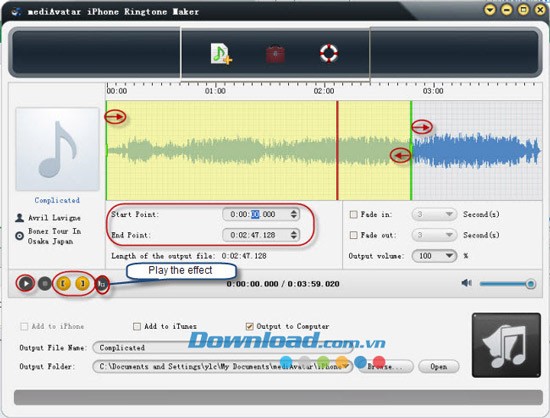Check the Add to iTunes option

[x=137, y=326]
